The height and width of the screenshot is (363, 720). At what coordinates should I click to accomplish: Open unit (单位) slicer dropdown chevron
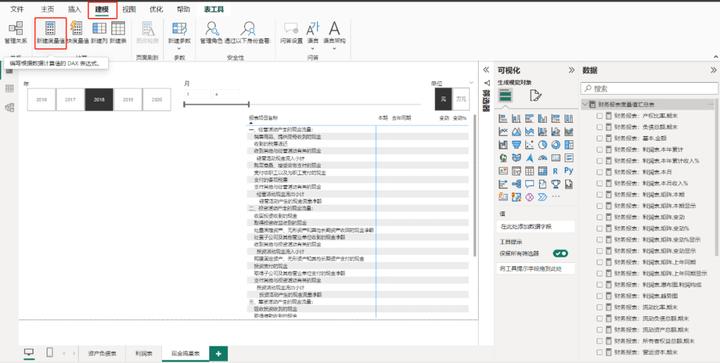click(x=471, y=83)
